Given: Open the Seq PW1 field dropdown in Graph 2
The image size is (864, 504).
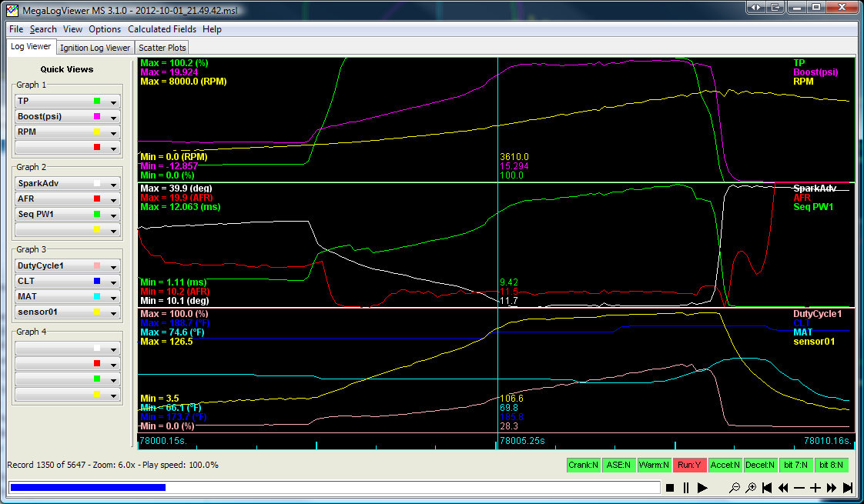Looking at the screenshot, I should click(x=67, y=214).
